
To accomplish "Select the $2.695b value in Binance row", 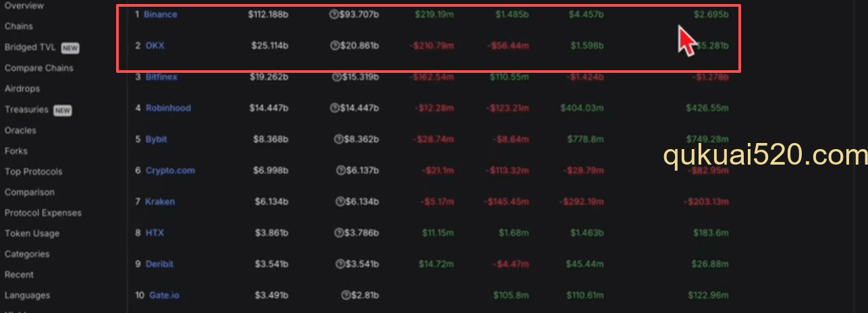I will point(711,14).
